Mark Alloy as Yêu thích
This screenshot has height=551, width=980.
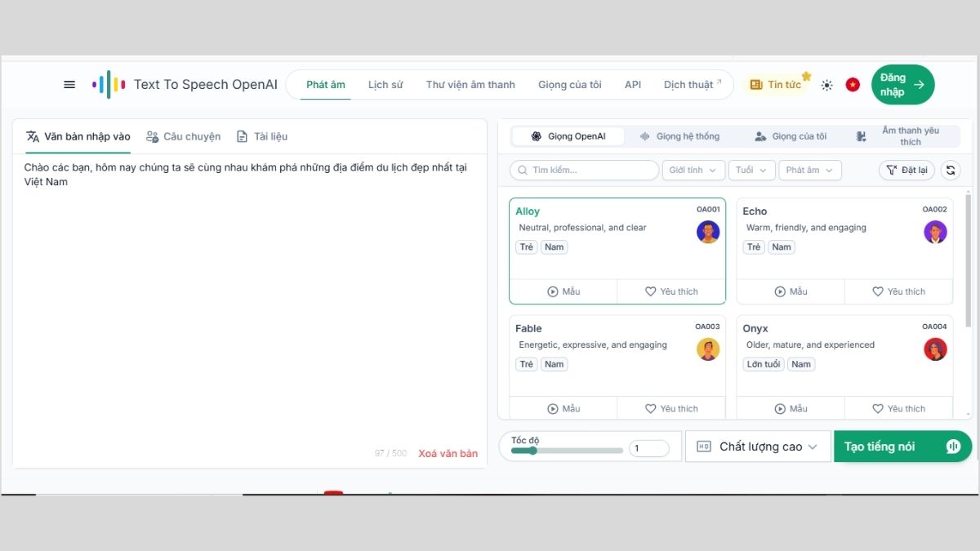pyautogui.click(x=671, y=291)
